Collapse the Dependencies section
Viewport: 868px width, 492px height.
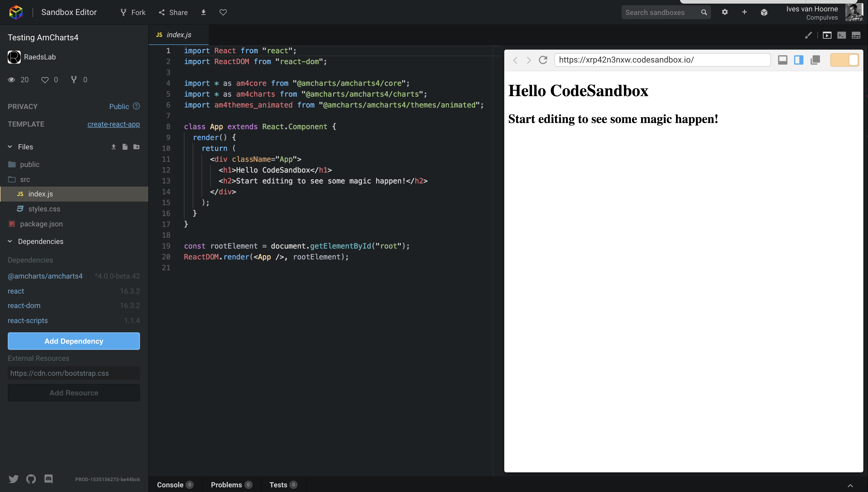[10, 241]
